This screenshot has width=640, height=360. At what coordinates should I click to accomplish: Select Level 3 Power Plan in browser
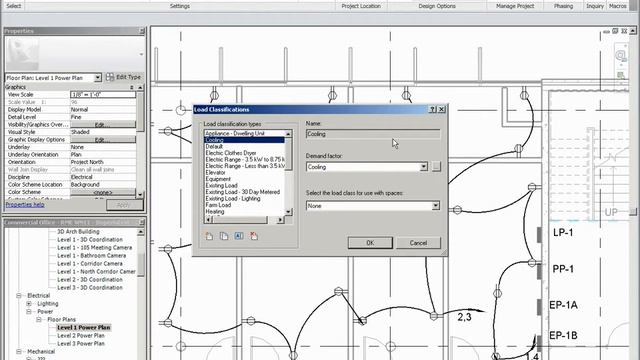click(x=81, y=343)
